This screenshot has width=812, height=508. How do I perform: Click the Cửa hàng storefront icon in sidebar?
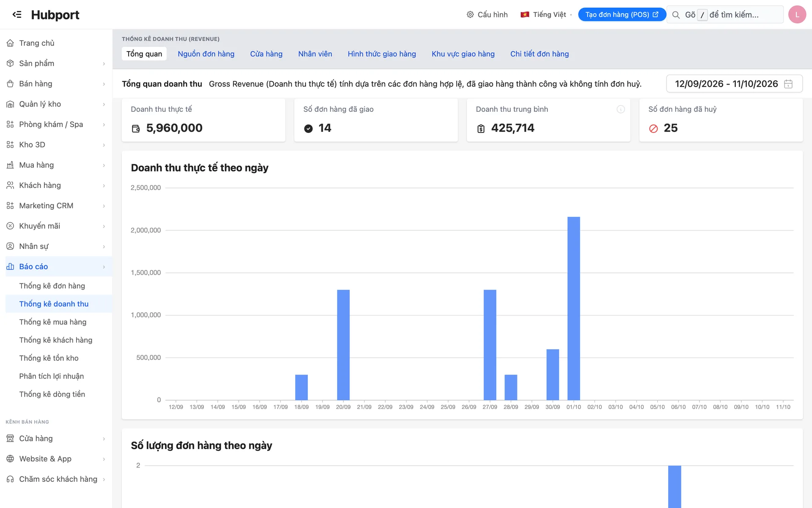coord(10,439)
